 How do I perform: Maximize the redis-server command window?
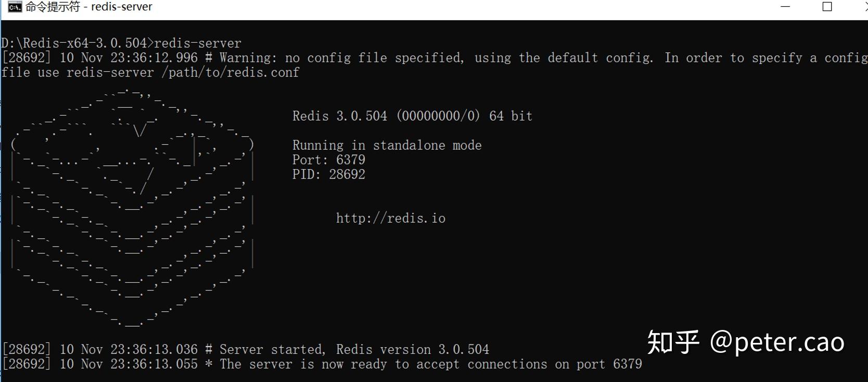point(827,7)
